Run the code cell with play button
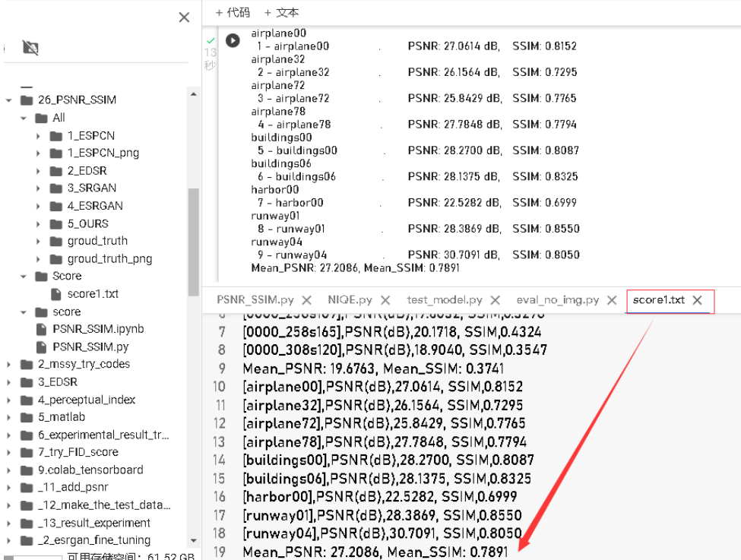Viewport: 741px width, 560px height. [232, 40]
